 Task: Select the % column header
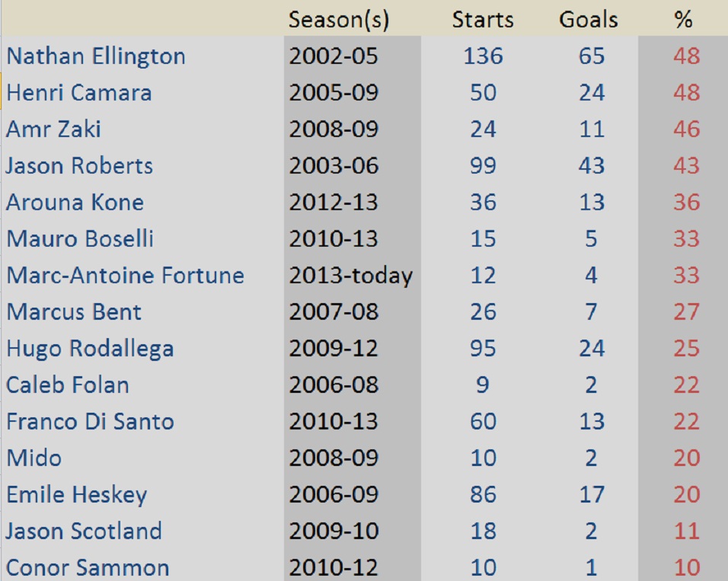point(683,20)
